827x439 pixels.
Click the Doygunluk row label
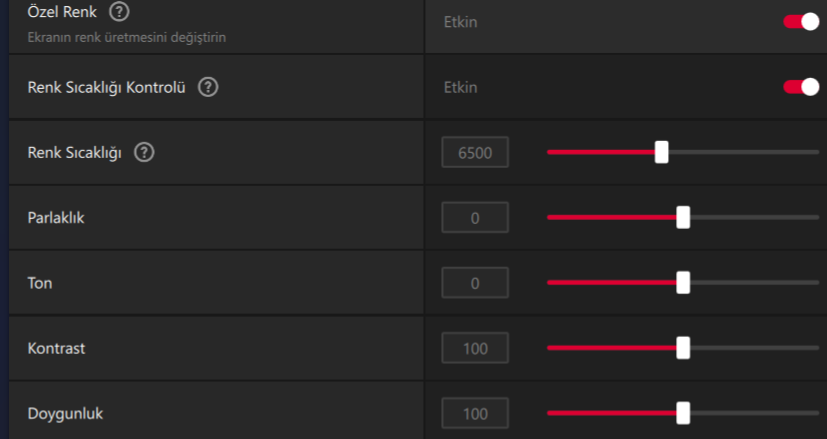(x=65, y=413)
